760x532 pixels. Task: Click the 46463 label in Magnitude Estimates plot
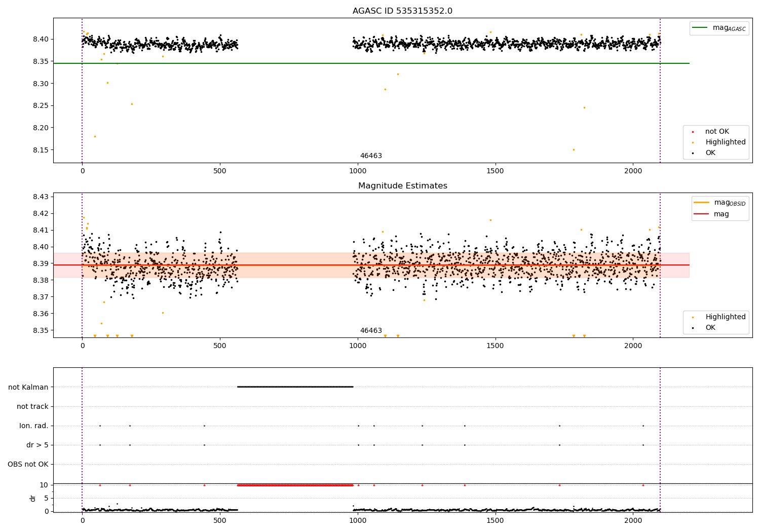coord(371,331)
